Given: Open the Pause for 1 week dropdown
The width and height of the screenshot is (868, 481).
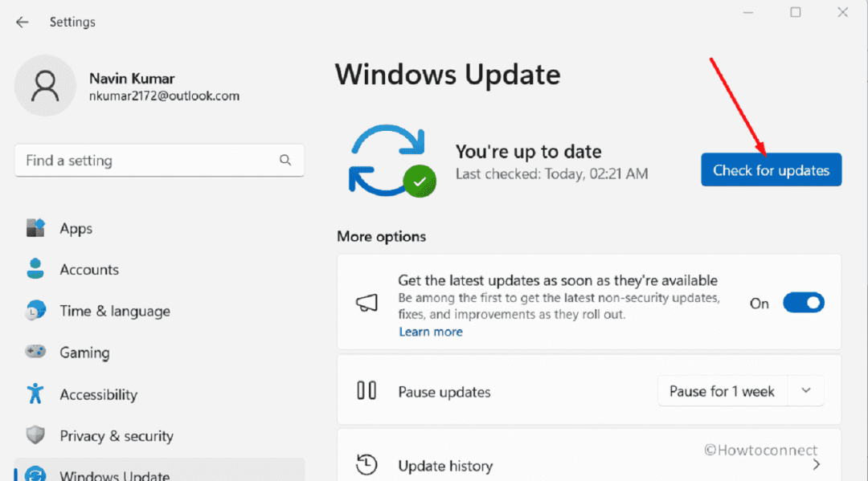Looking at the screenshot, I should 806,392.
